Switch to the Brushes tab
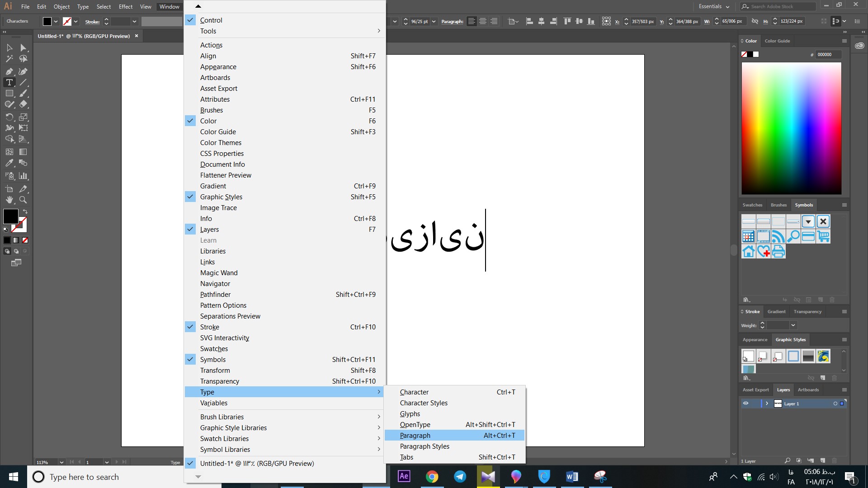 point(778,205)
